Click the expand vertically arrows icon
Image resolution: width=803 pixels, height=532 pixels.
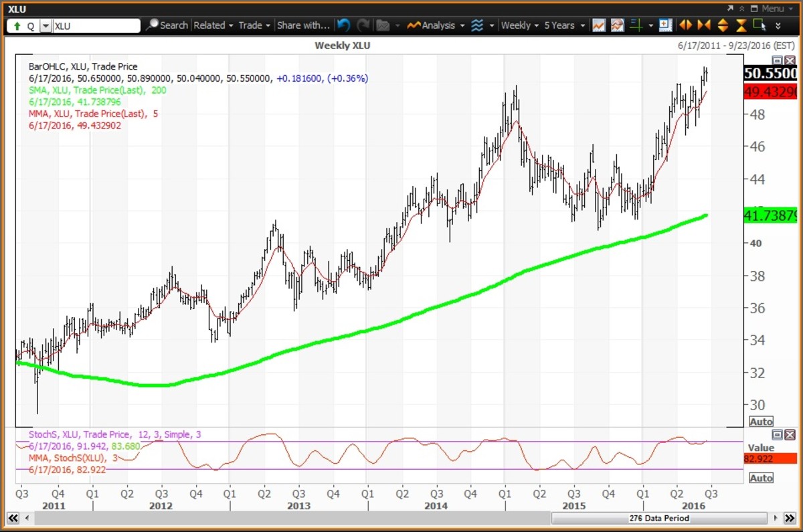(x=722, y=25)
